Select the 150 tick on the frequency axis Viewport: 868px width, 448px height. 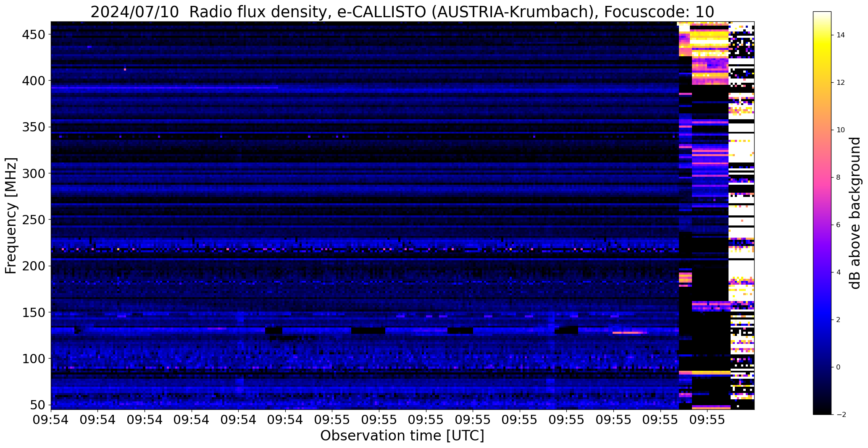pyautogui.click(x=33, y=312)
